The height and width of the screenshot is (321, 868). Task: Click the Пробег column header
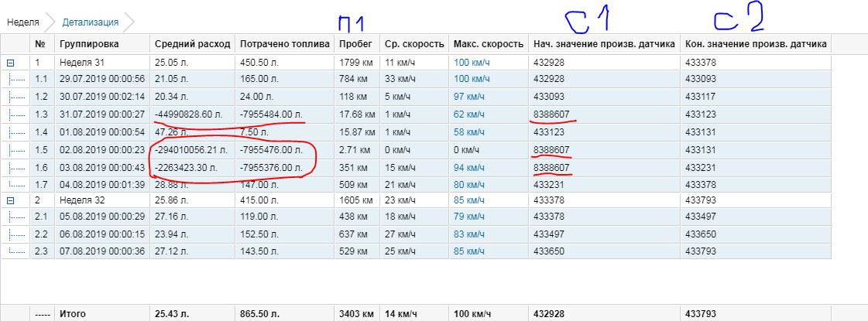[x=355, y=45]
